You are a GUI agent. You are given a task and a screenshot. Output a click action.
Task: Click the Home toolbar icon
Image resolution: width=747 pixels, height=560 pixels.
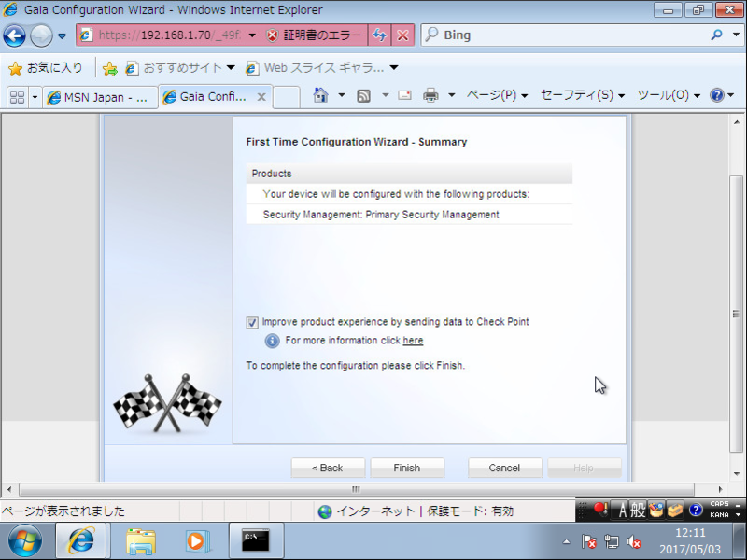pos(320,95)
